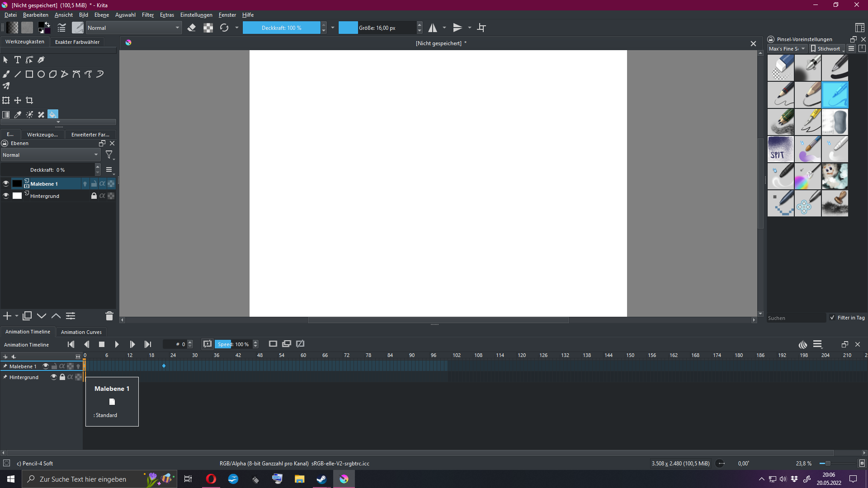
Task: Click horizontal mirror tool icon
Action: click(x=433, y=28)
